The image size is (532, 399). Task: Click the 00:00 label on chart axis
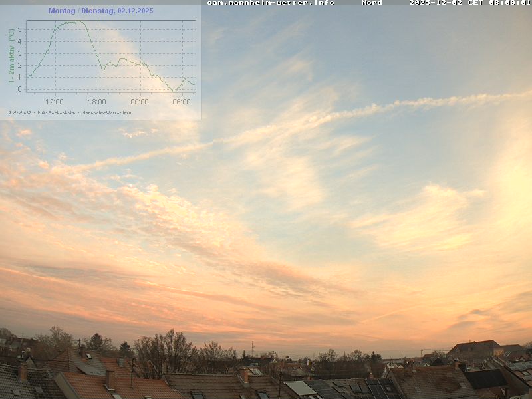140,102
